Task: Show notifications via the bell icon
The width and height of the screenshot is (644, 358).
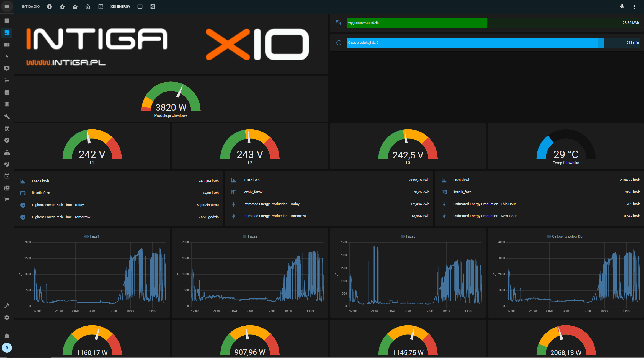Action: [x=7, y=336]
